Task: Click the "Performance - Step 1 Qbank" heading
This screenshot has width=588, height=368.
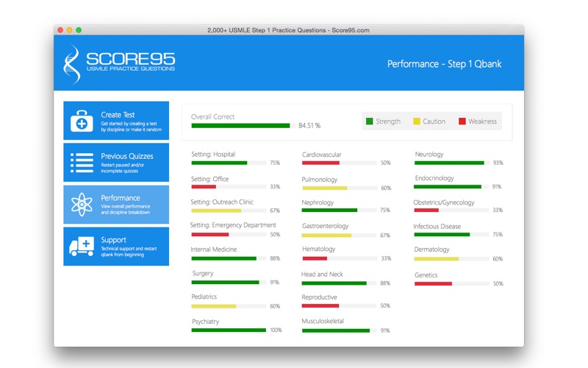Action: pos(444,64)
